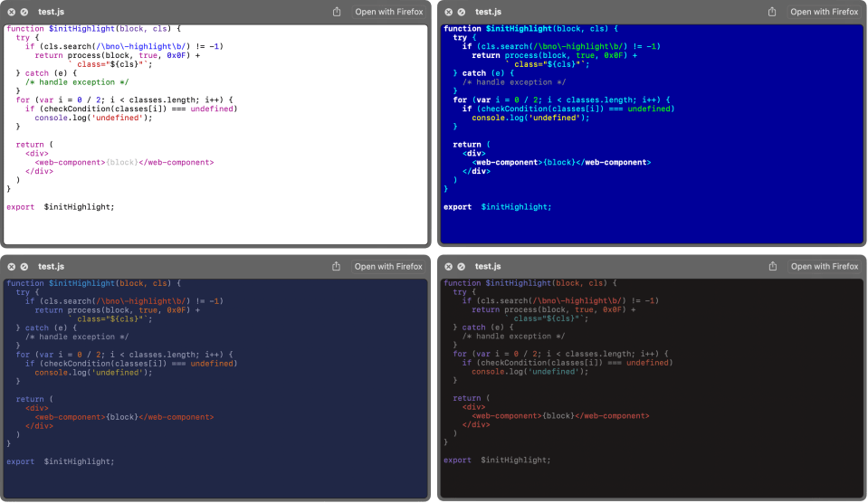Expand the black-themed preview to full screen
The height and width of the screenshot is (503, 868).
coord(461,266)
